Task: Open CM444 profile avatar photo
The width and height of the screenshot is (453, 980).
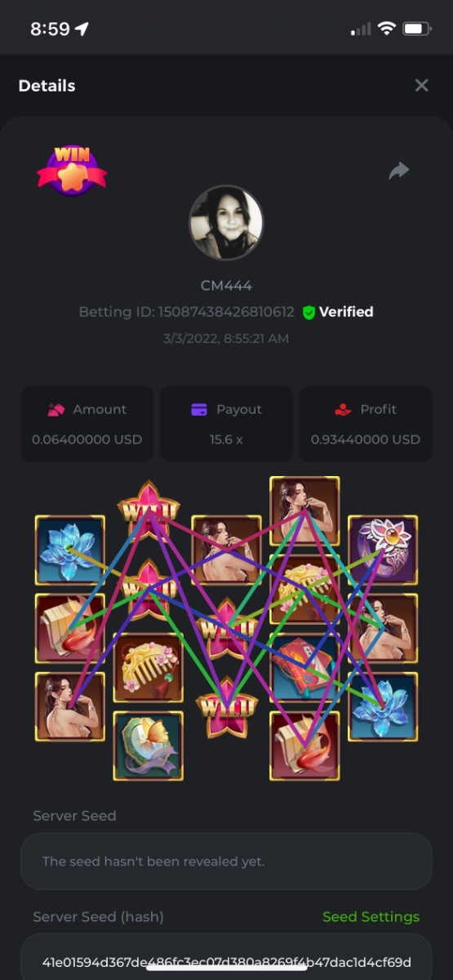Action: click(226, 223)
